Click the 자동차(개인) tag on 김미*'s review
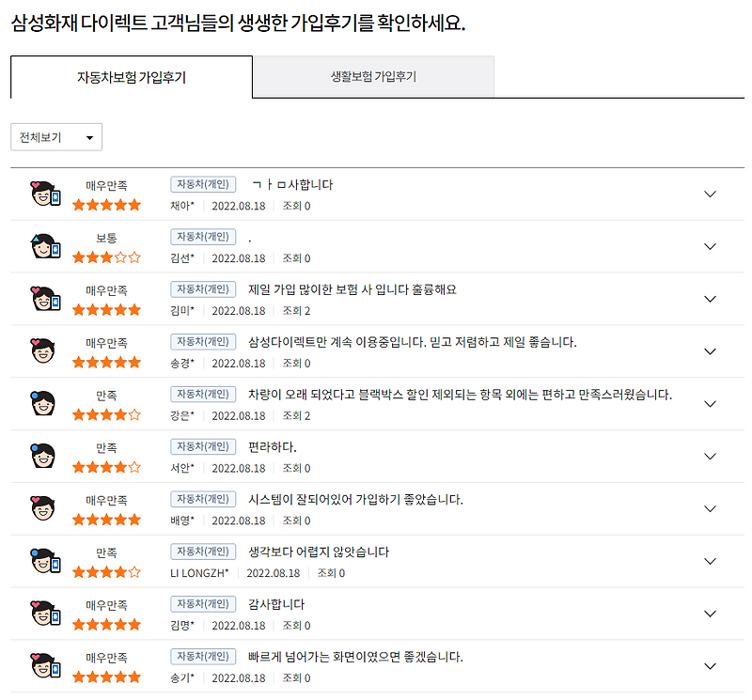Viewport: 752px width, 700px height. [203, 289]
